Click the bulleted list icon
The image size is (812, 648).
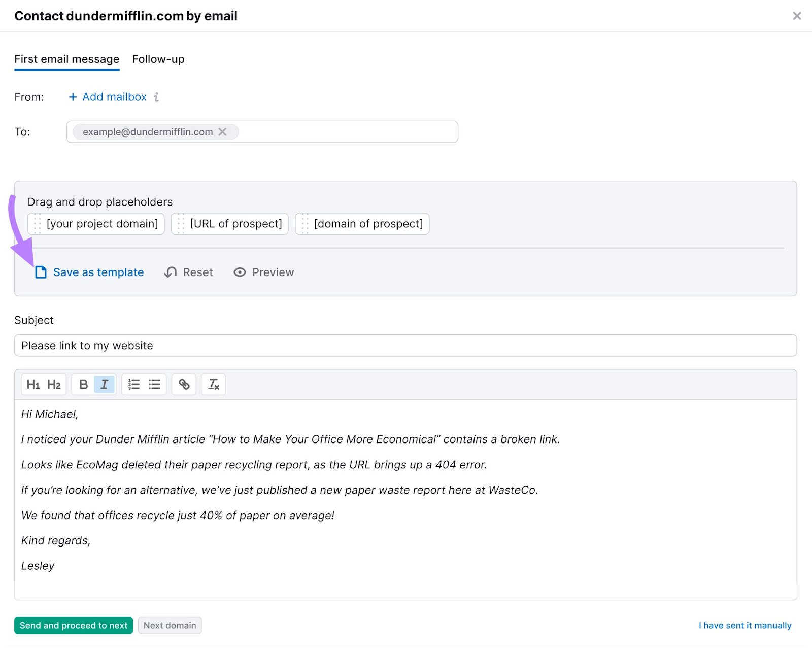coord(154,384)
